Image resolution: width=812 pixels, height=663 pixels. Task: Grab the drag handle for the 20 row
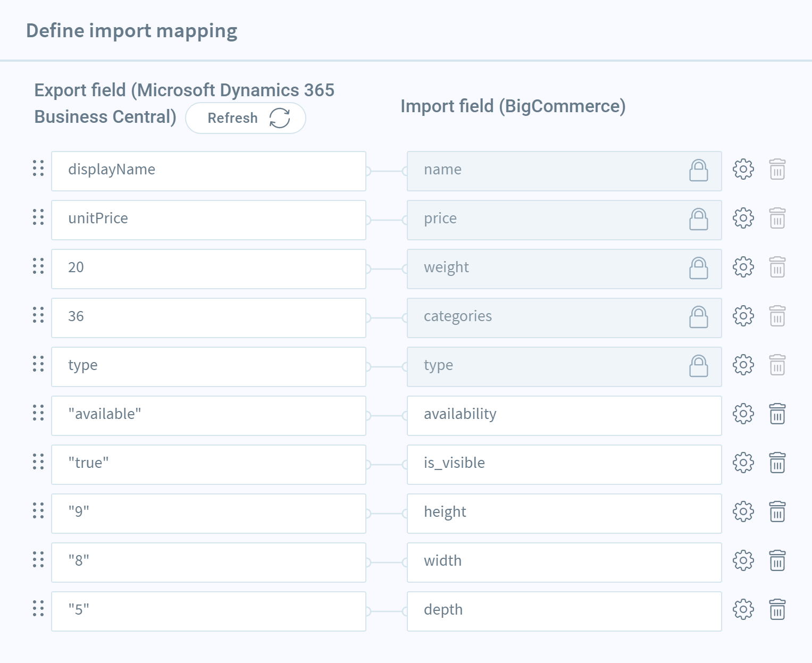tap(38, 266)
